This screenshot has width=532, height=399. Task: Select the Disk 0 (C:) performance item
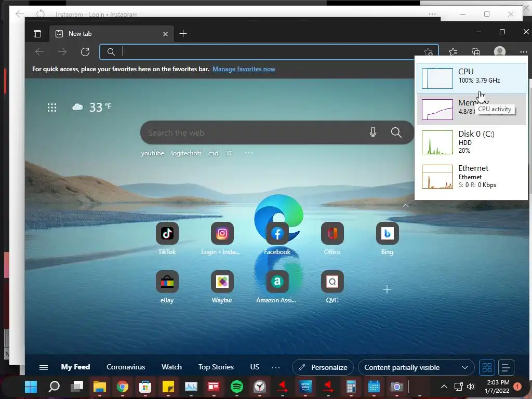click(471, 142)
